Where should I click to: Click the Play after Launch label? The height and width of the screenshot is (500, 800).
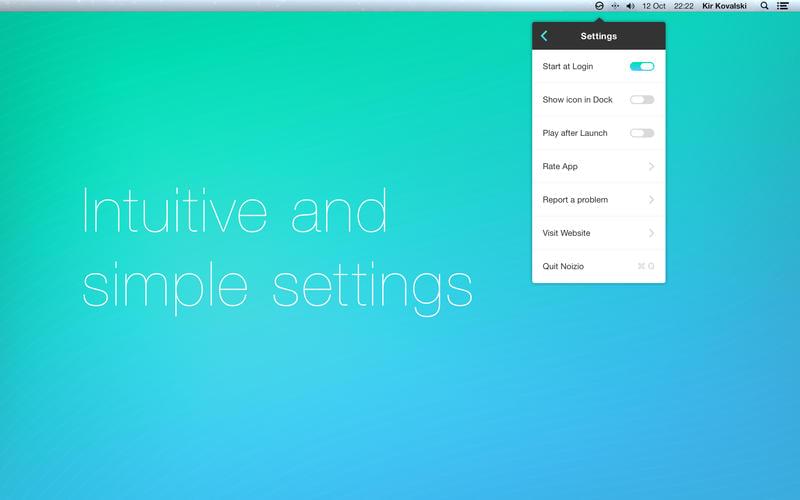pos(574,133)
